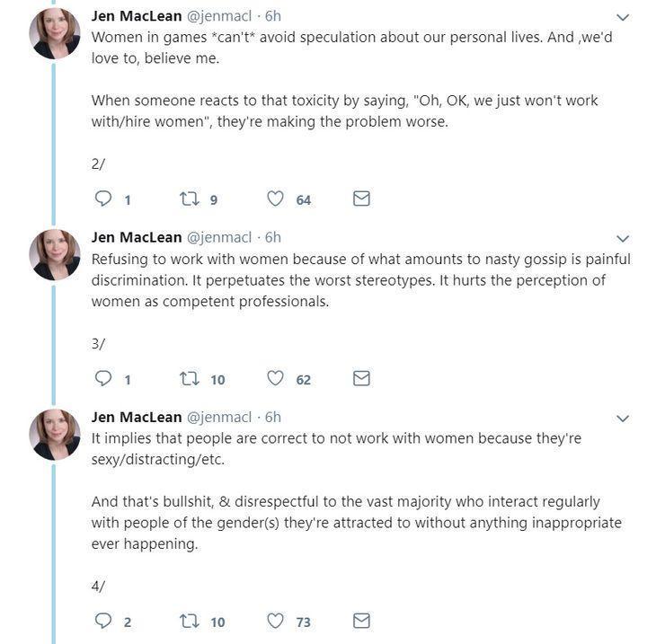Reply to the tweet numbered 3/
The image size is (665, 644).
[x=103, y=378]
